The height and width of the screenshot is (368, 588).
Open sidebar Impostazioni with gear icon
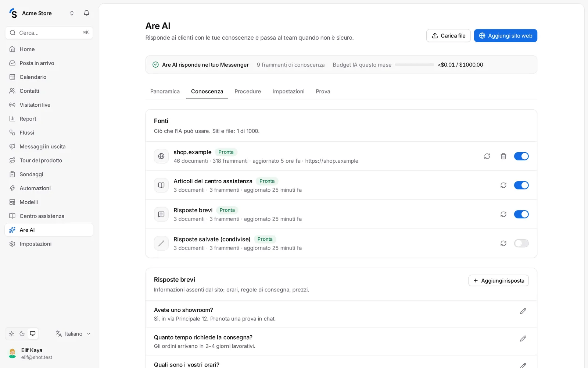point(49,244)
